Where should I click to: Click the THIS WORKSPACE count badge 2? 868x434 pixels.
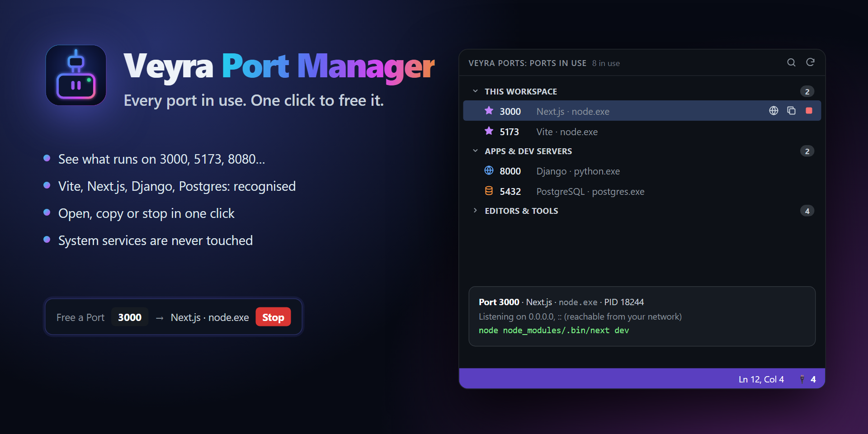(x=807, y=91)
